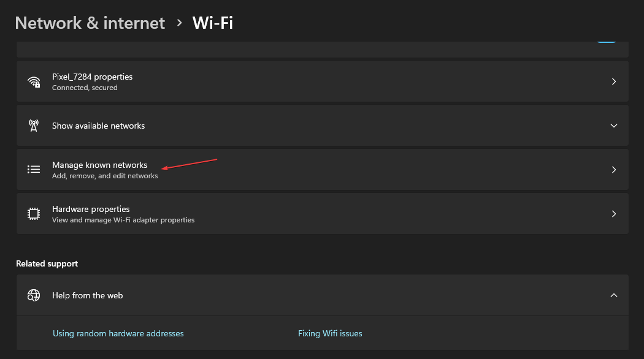Image resolution: width=644 pixels, height=359 pixels.
Task: Click the Help from the web label
Action: (88, 295)
